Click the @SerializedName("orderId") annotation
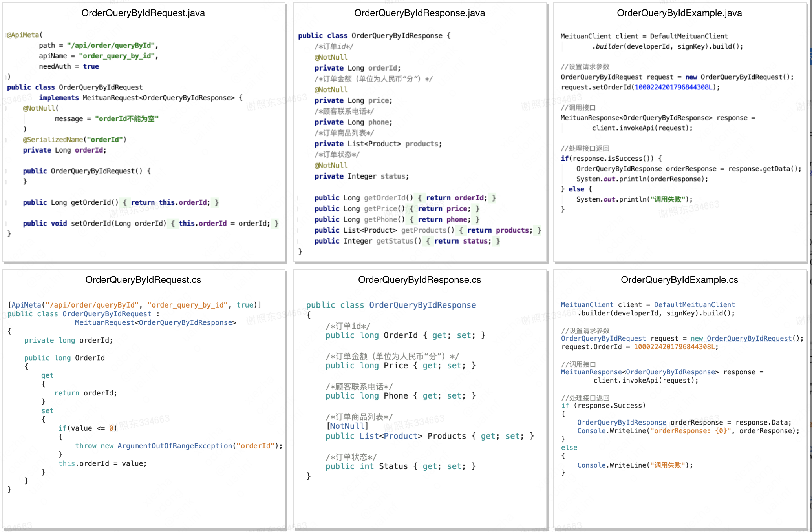The height and width of the screenshot is (532, 812). click(75, 140)
